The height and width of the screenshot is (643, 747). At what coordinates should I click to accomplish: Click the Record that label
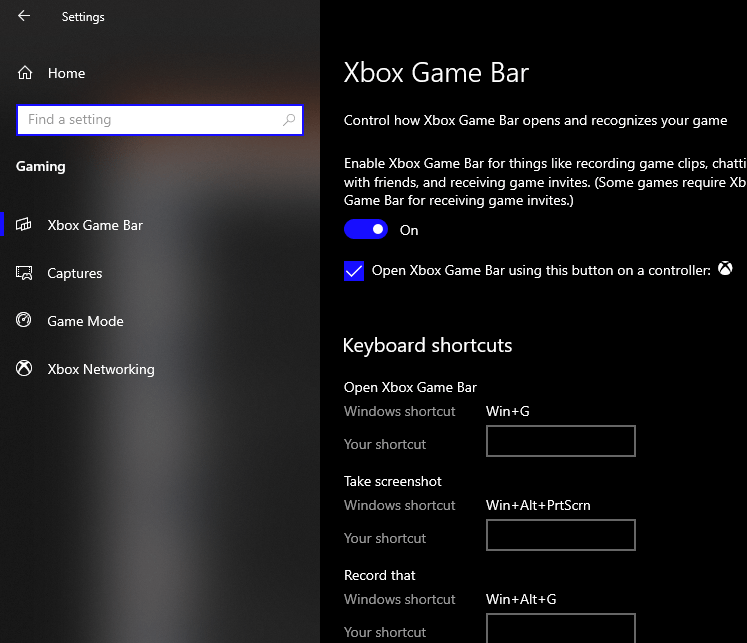tap(380, 575)
